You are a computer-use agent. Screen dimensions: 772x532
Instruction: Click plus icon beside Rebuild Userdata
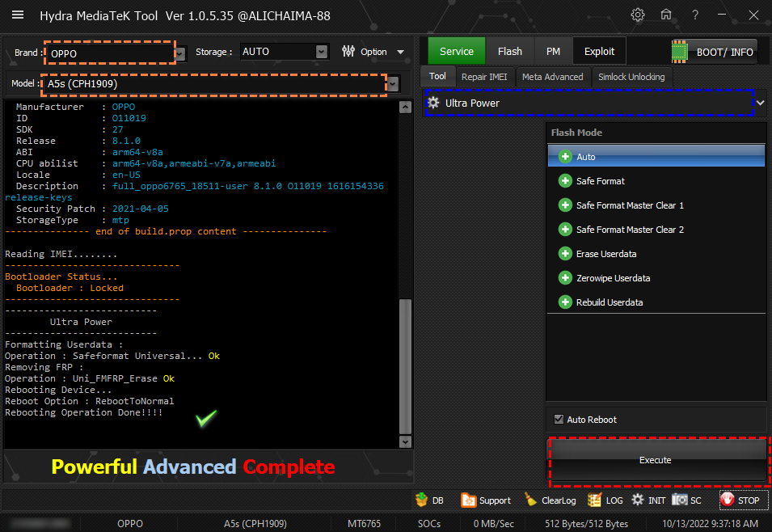[x=565, y=302]
